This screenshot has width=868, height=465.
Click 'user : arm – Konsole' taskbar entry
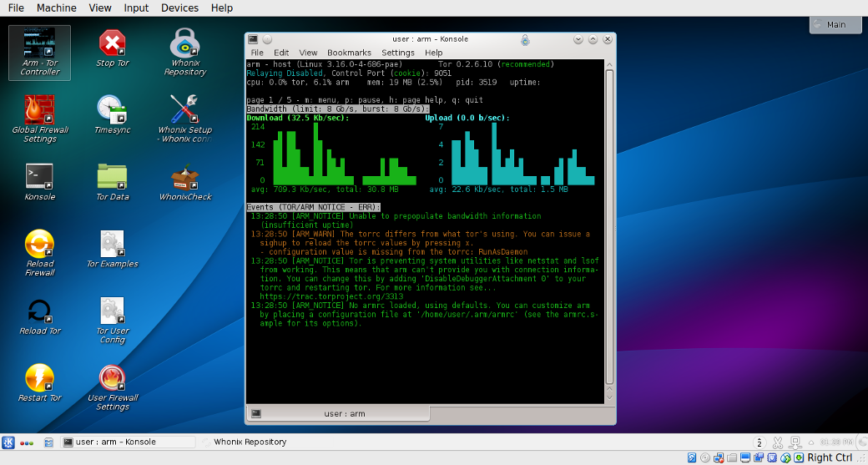[128, 442]
